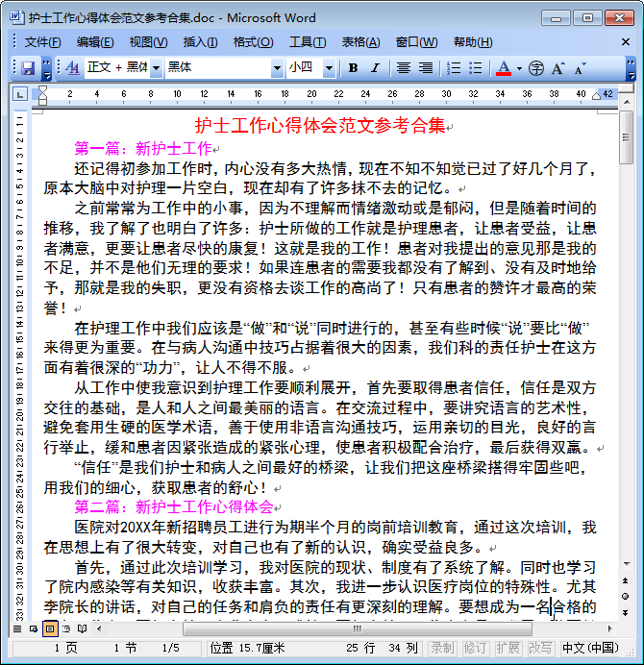Toggle 扩展 selection mode in status bar

click(508, 648)
